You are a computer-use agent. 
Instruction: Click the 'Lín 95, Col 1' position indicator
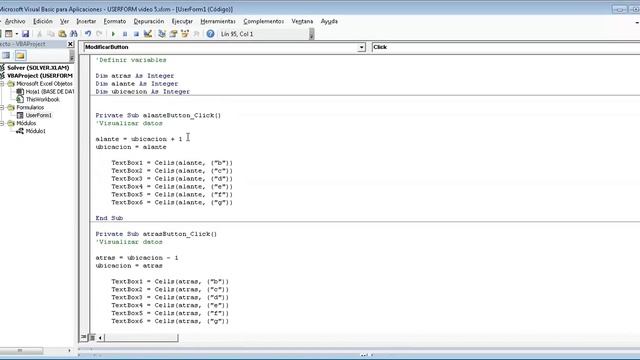click(x=237, y=34)
